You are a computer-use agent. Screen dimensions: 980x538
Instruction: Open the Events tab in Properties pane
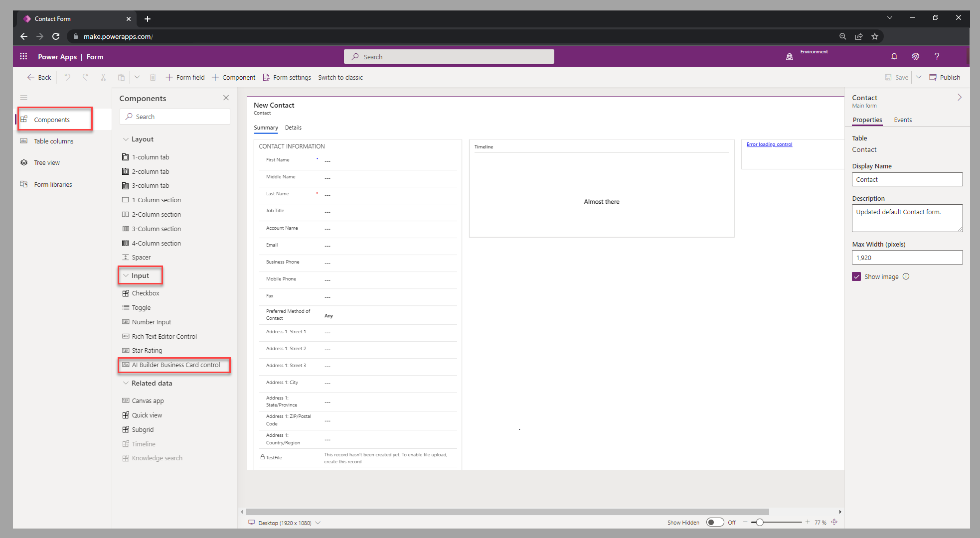pos(903,120)
